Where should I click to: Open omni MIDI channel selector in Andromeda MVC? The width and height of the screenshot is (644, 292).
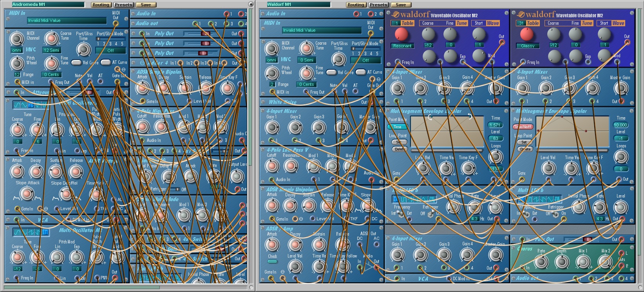(x=16, y=50)
